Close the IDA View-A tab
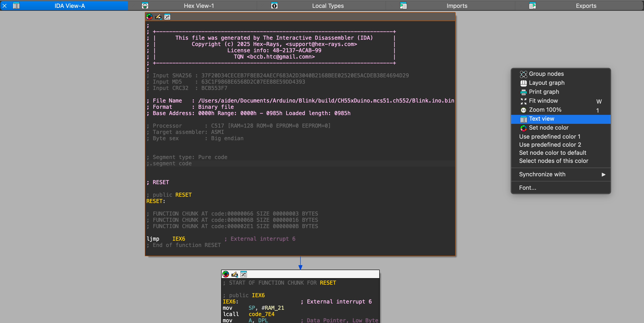This screenshot has height=323, width=644. 4,6
